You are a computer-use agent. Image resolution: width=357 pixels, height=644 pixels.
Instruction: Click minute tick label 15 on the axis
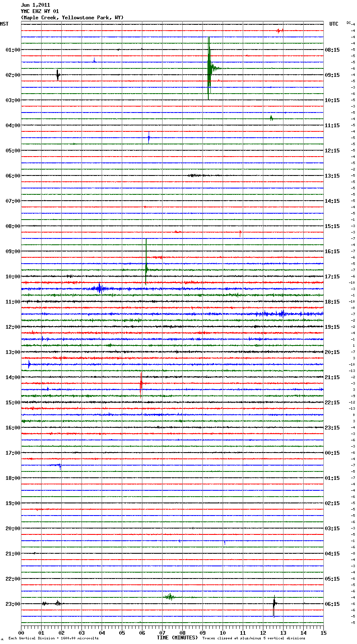323,633
